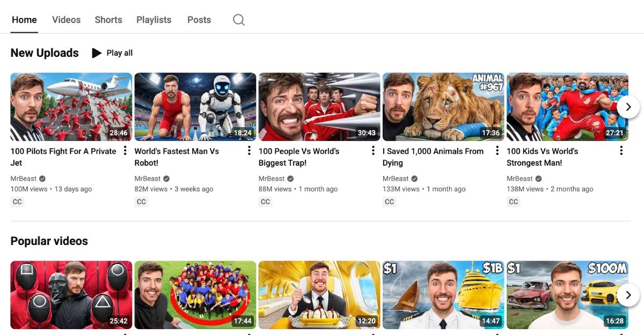
Task: Click the verified badge under the first video
Action: click(41, 178)
